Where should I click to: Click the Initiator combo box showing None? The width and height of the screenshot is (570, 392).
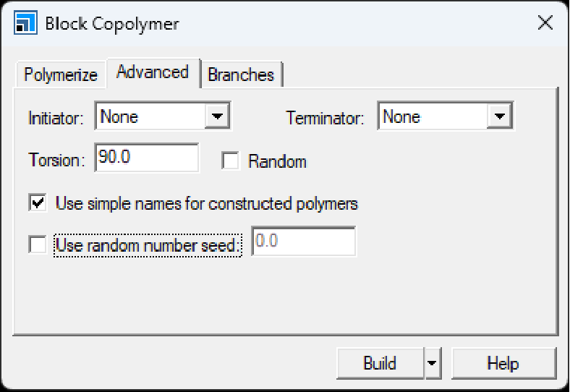pos(150,116)
